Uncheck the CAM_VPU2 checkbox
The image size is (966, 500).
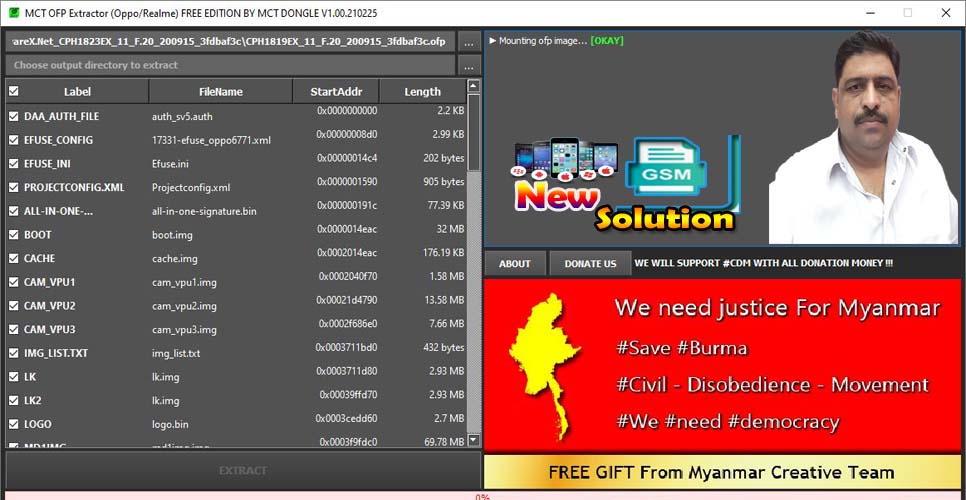(x=14, y=305)
